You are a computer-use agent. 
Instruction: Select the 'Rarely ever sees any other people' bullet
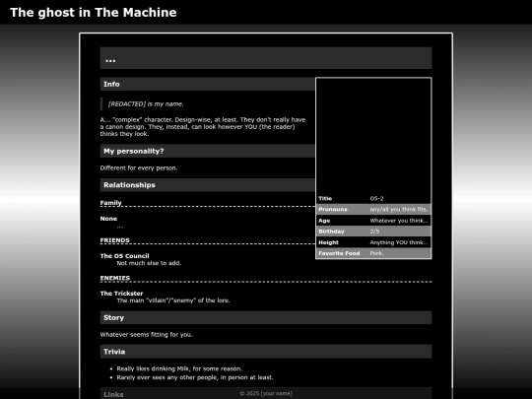(195, 377)
